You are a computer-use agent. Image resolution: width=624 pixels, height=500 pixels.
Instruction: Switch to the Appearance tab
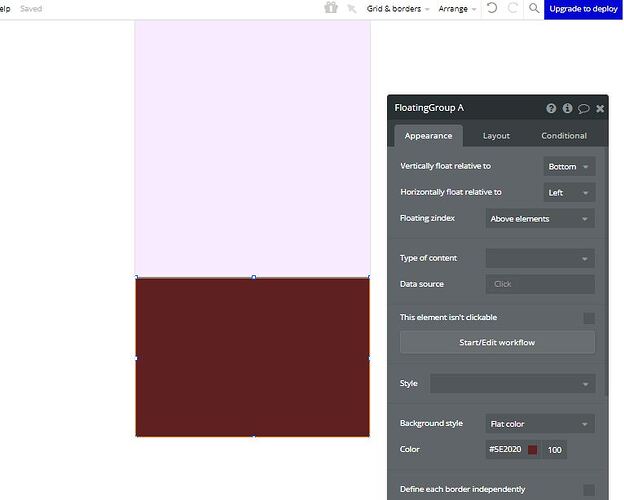click(428, 136)
